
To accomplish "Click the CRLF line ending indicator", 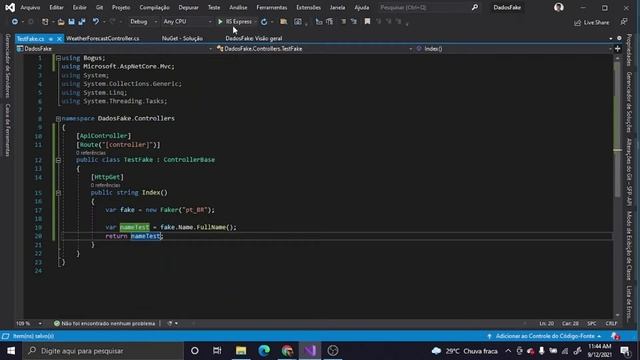I will click(611, 323).
